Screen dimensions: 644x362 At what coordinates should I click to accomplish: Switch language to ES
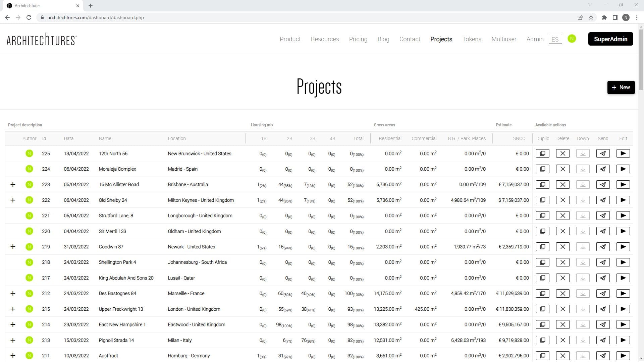555,39
